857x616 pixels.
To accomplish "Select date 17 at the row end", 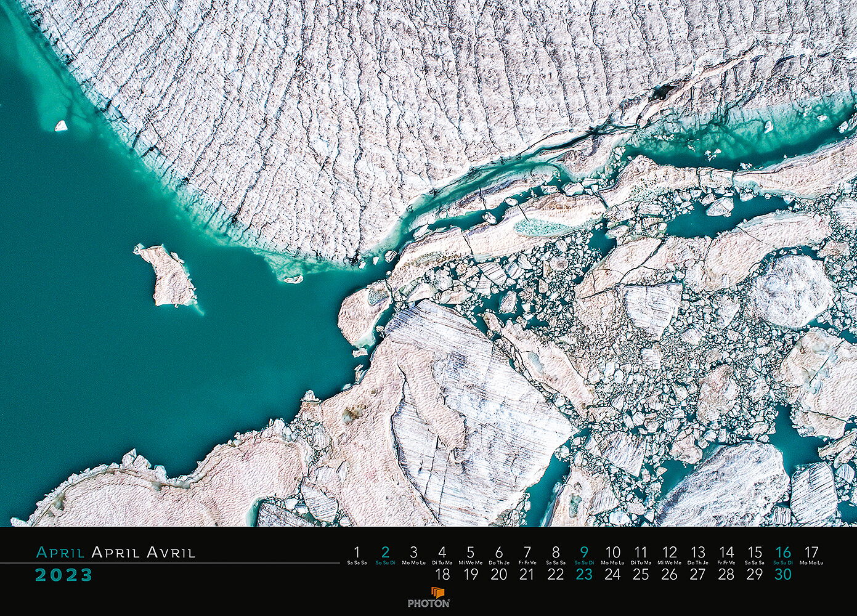I will (811, 552).
